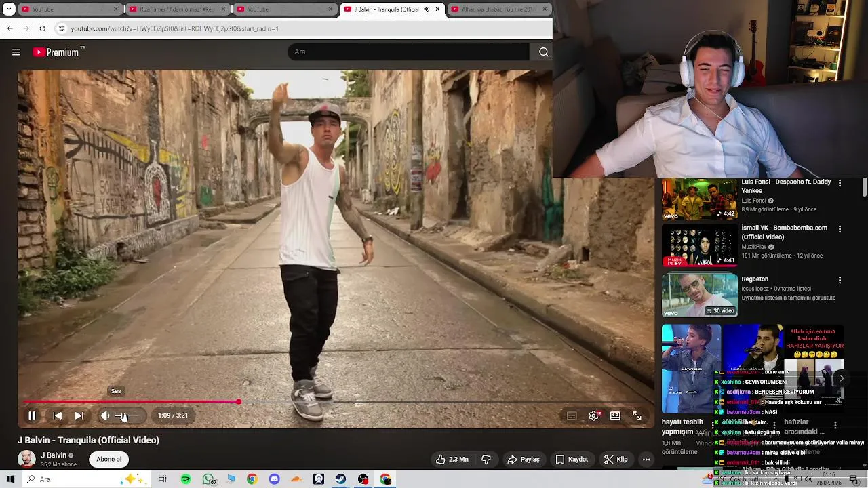Open Spotify from the taskbar
The height and width of the screenshot is (488, 868).
tap(186, 479)
